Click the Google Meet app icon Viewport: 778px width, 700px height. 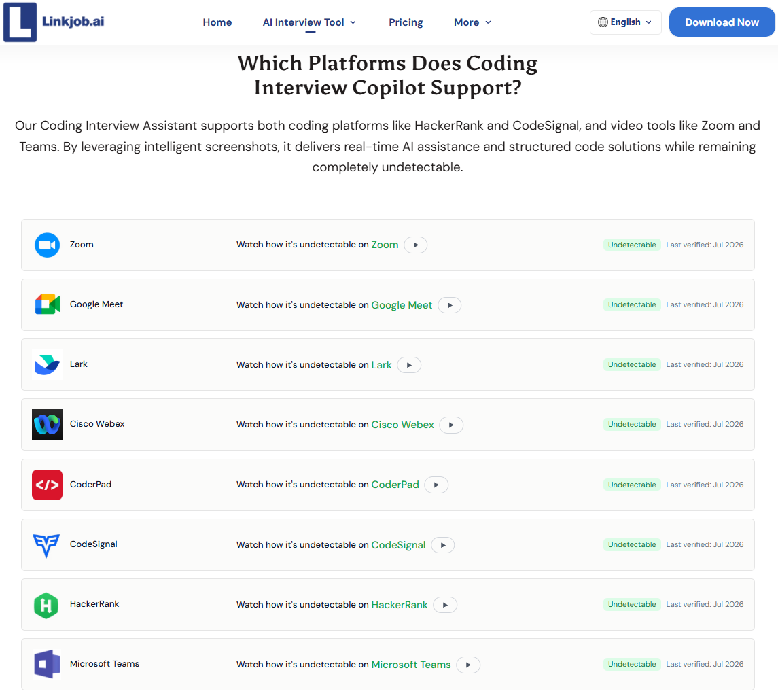pos(47,304)
